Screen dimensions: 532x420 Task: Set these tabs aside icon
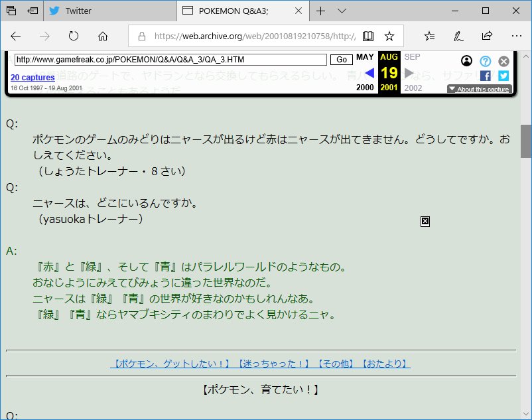point(33,11)
